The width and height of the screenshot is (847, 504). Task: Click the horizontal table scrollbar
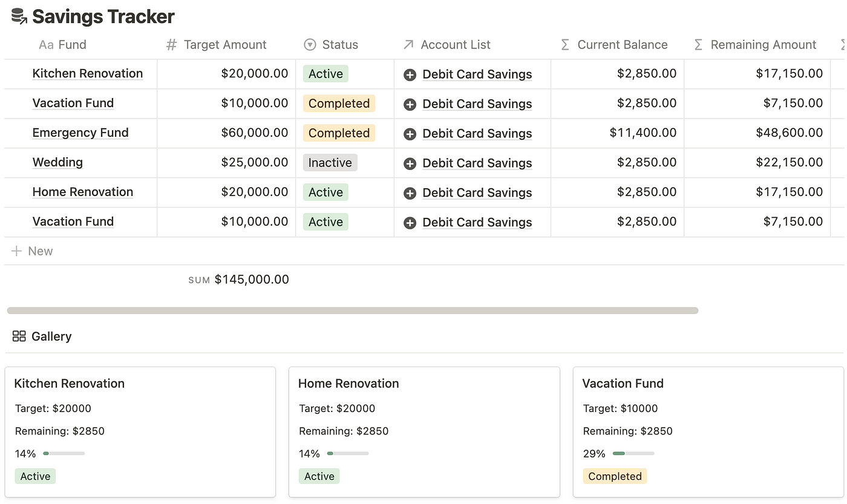pyautogui.click(x=353, y=310)
